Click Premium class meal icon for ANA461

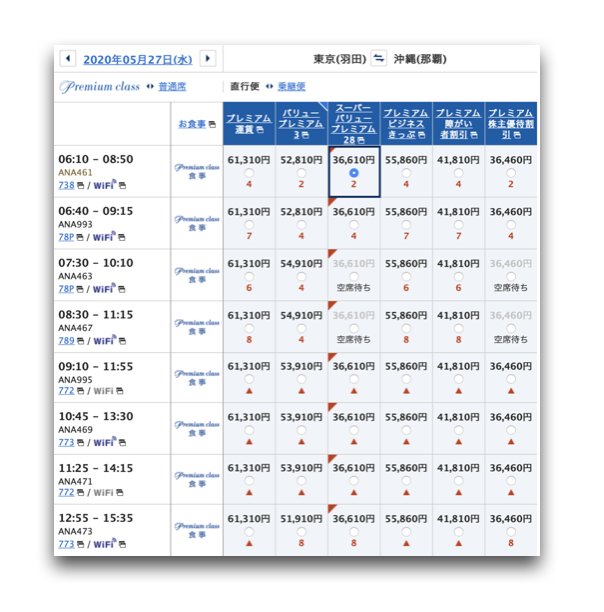[x=197, y=171]
